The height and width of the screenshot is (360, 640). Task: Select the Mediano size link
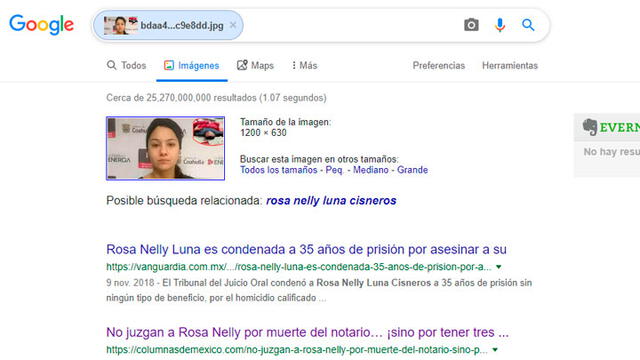[371, 170]
